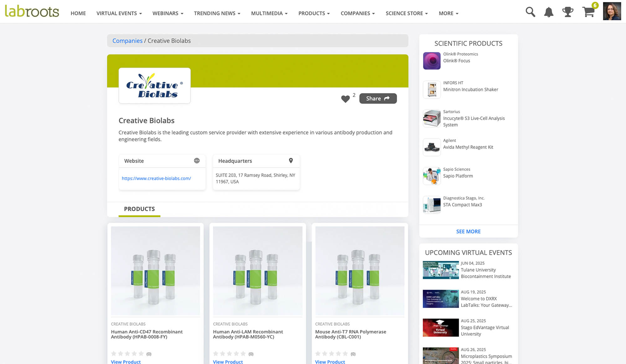
Task: Expand the Webinars dropdown menu
Action: [x=168, y=13]
